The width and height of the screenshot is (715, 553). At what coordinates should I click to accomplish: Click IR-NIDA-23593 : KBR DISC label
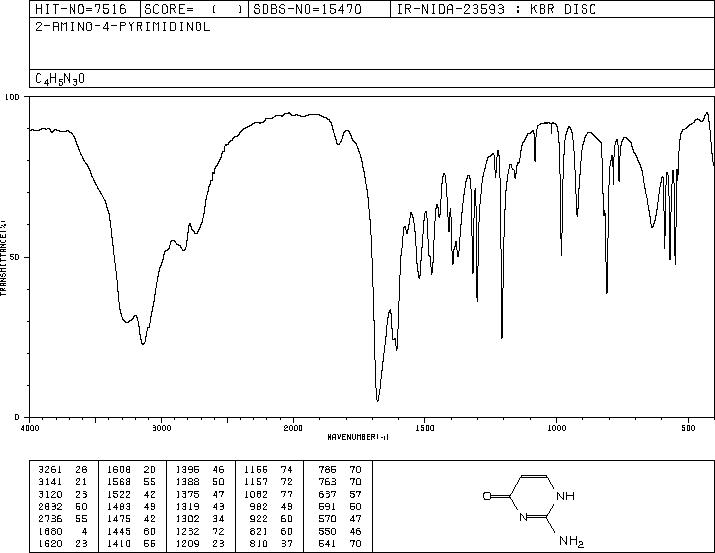[496, 9]
